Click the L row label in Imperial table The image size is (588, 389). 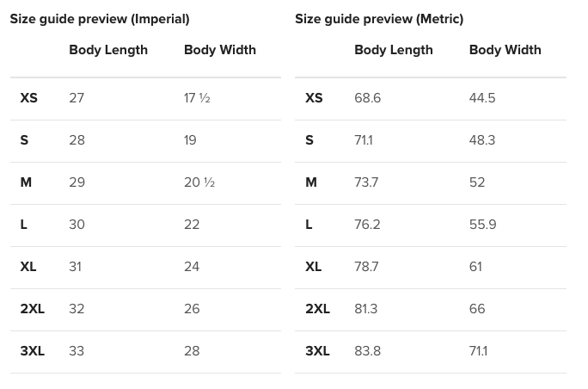pyautogui.click(x=23, y=225)
